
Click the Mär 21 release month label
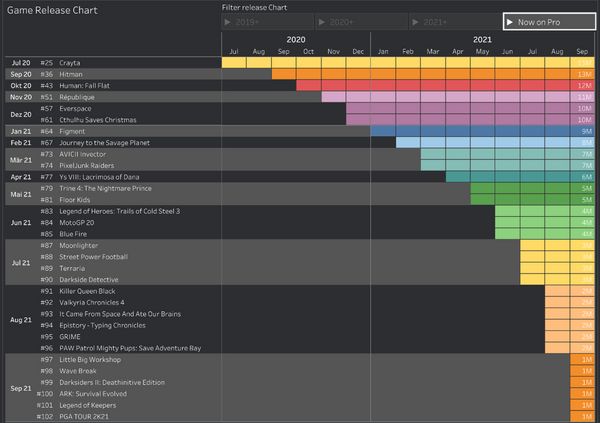click(x=21, y=160)
